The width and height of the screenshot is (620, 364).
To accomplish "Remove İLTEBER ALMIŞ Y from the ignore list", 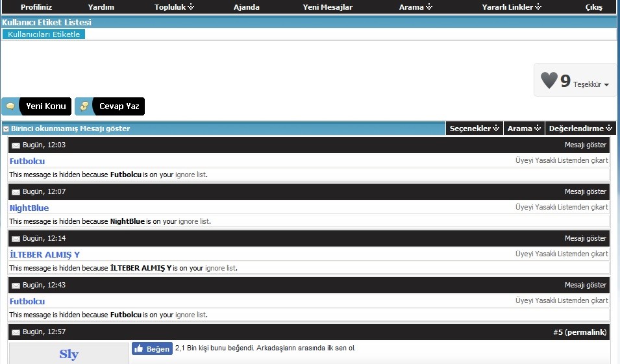I will click(562, 254).
